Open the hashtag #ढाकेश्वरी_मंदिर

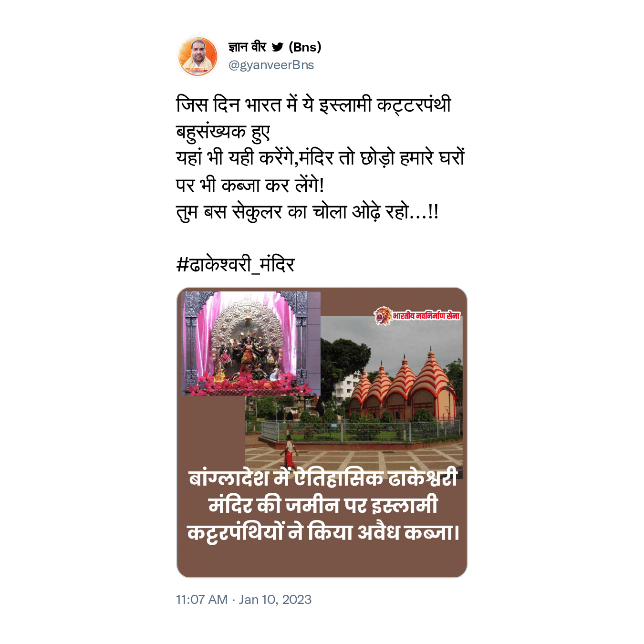[235, 264]
